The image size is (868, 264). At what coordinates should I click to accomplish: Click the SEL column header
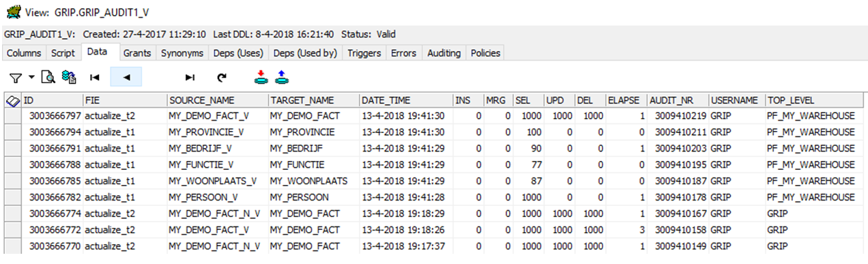(529, 100)
